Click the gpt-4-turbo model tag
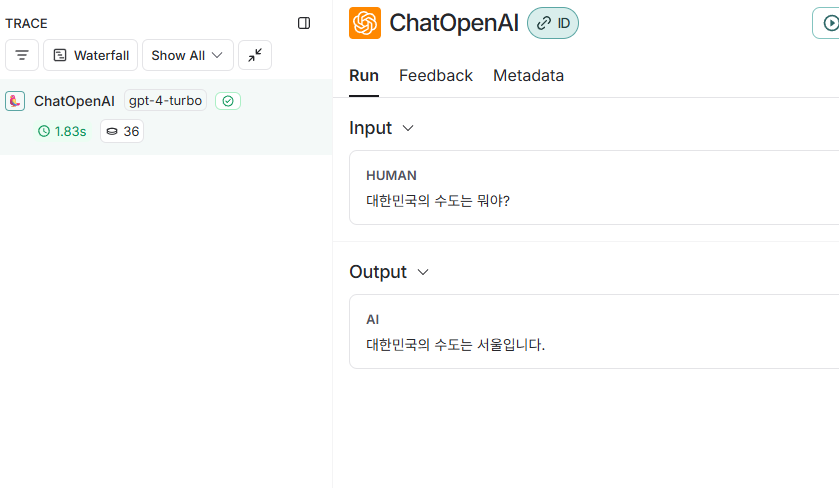The width and height of the screenshot is (839, 488). point(165,101)
